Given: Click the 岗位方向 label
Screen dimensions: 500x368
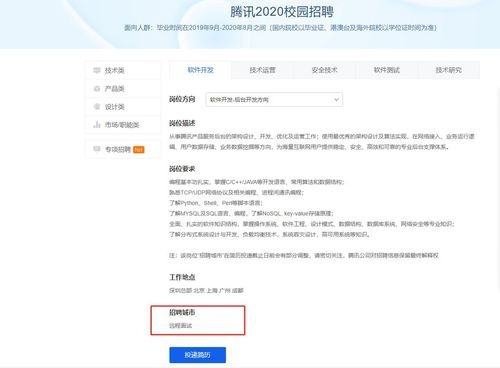Looking at the screenshot, I should pyautogui.click(x=182, y=99).
